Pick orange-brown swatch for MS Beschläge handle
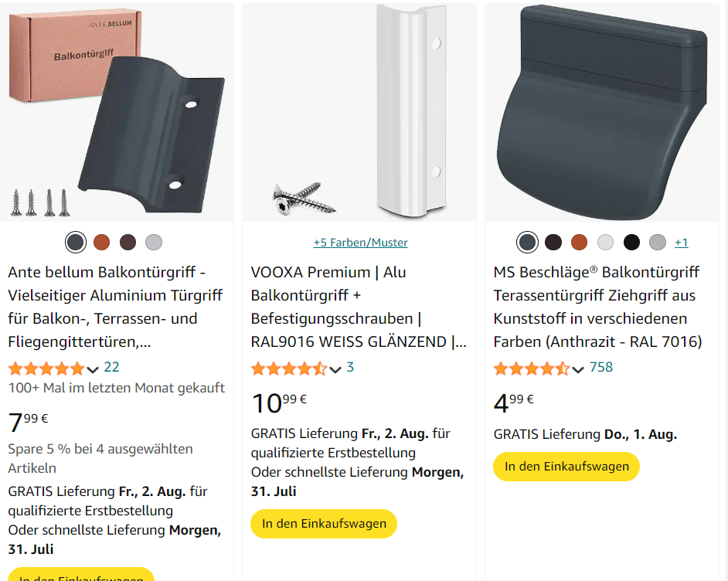Screen dimensions: 728x581 click(579, 243)
